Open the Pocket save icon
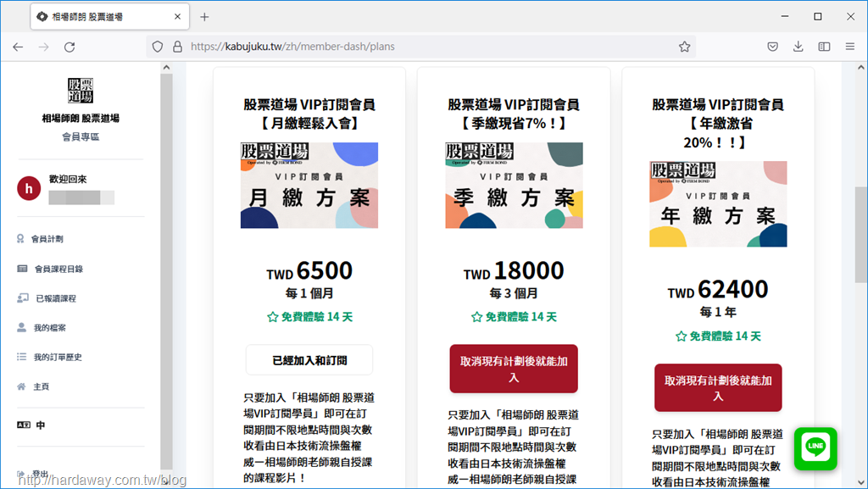 (773, 47)
